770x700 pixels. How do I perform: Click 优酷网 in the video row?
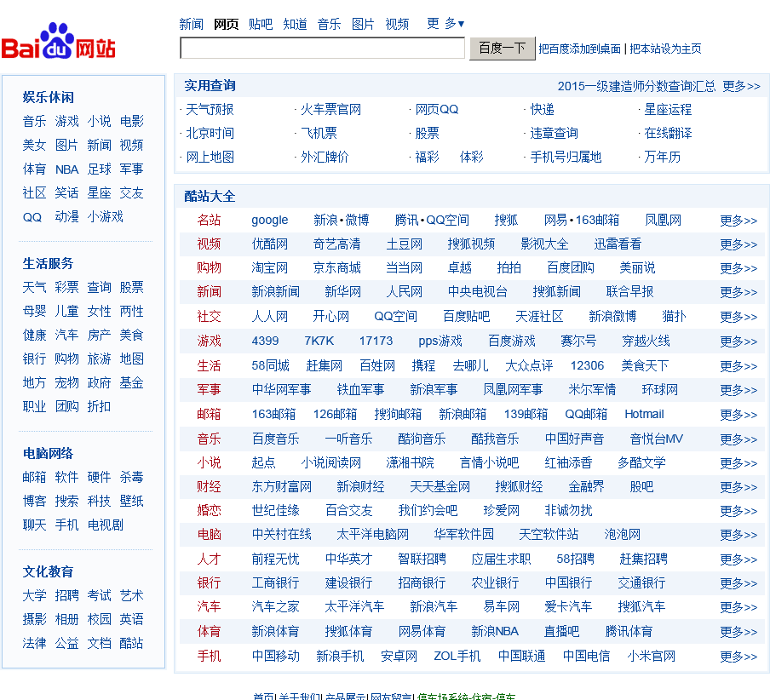click(270, 244)
